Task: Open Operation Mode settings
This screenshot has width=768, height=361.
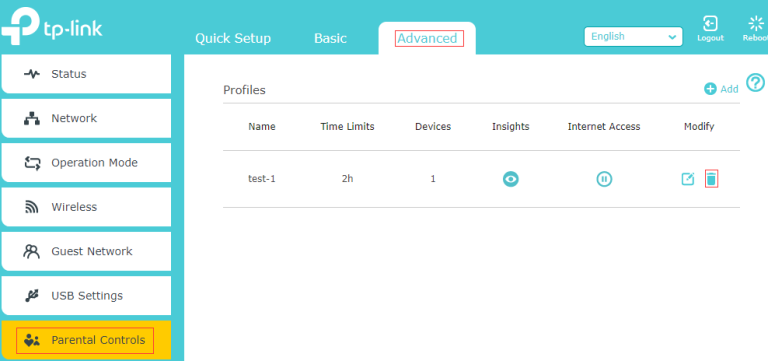Action: coord(86,163)
